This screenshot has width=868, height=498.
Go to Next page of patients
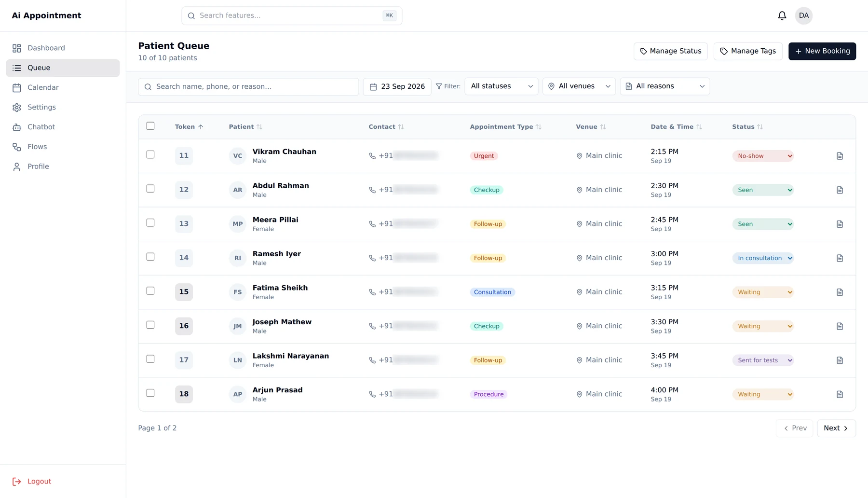pyautogui.click(x=836, y=429)
